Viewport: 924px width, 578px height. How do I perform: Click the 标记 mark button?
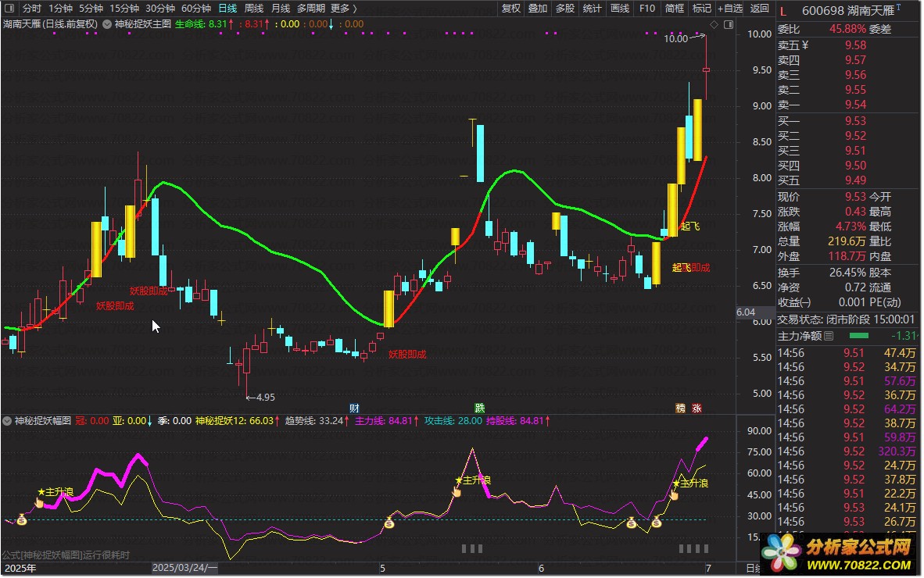click(x=702, y=9)
